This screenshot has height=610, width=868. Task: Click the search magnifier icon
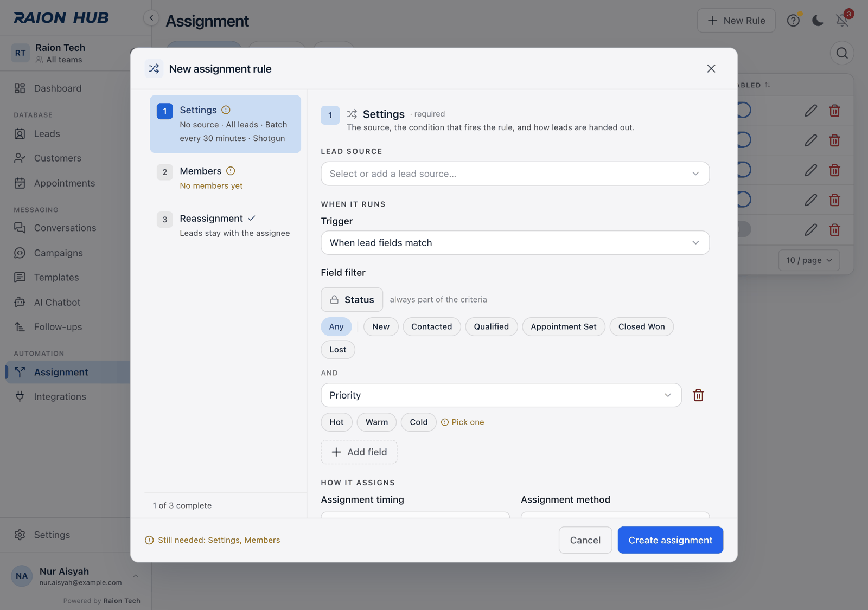[842, 53]
